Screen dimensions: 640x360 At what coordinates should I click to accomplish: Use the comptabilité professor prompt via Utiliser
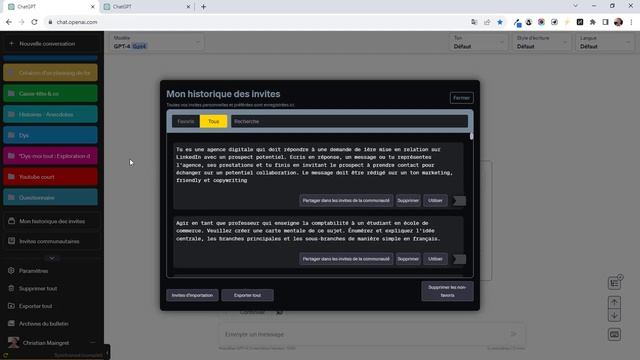coord(435,259)
